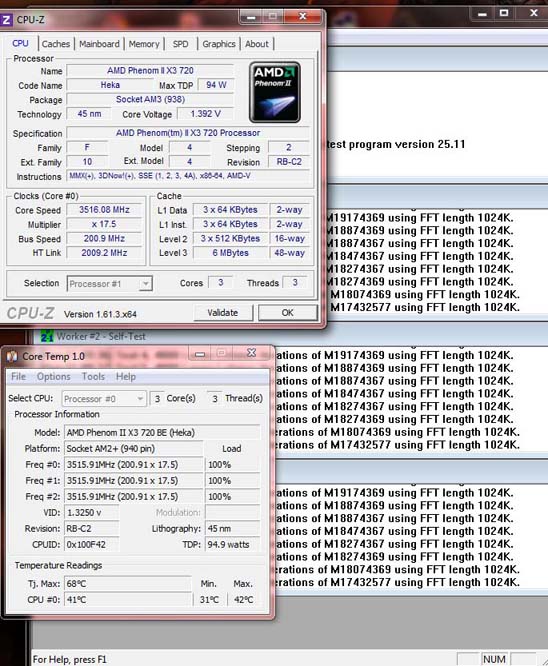Image resolution: width=548 pixels, height=666 pixels.
Task: Click the Instructions field in CPU-Z
Action: coord(188,176)
